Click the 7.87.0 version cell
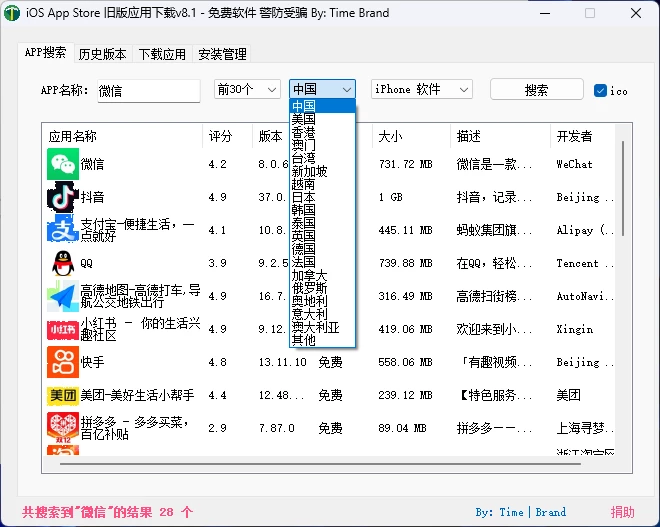The height and width of the screenshot is (527, 660). (x=277, y=428)
